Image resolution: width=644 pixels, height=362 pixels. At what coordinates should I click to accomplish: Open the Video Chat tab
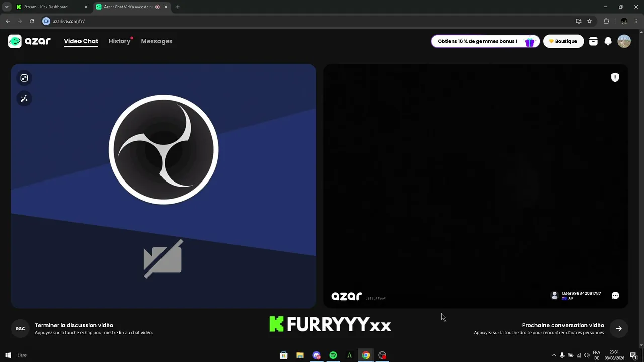[81, 41]
